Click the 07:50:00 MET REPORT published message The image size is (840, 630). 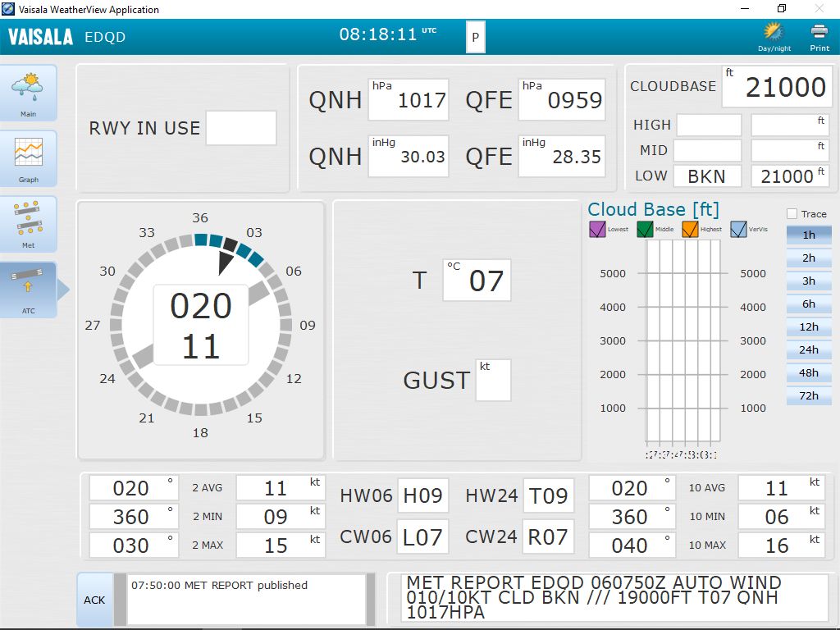[220, 585]
